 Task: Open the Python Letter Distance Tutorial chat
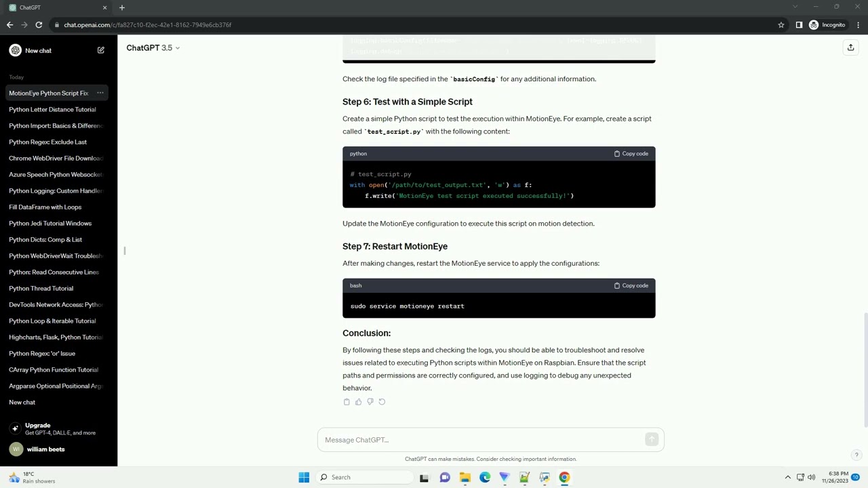pos(58,109)
